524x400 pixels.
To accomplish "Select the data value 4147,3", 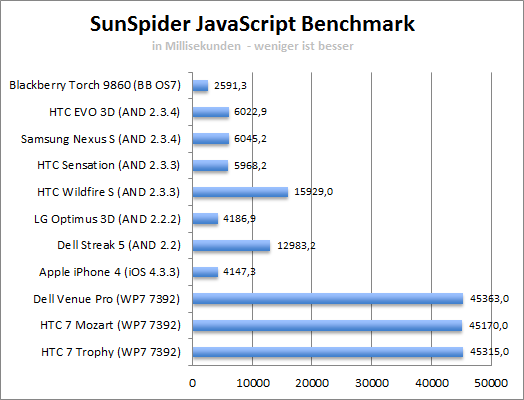I will (239, 272).
